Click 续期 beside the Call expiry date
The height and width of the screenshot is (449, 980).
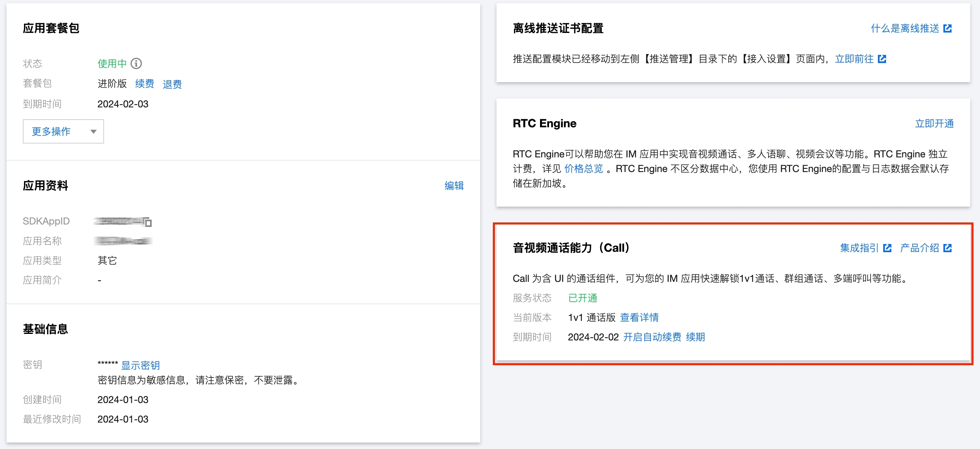click(x=695, y=337)
